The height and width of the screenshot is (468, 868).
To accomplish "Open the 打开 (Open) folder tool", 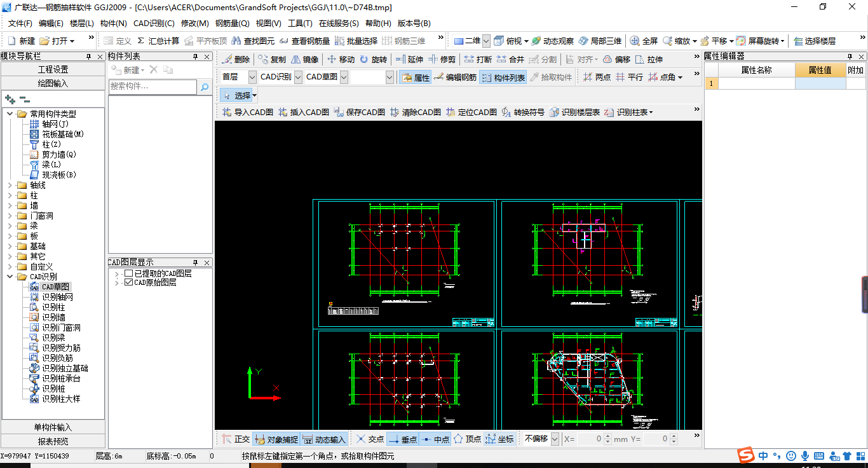I will [x=57, y=41].
